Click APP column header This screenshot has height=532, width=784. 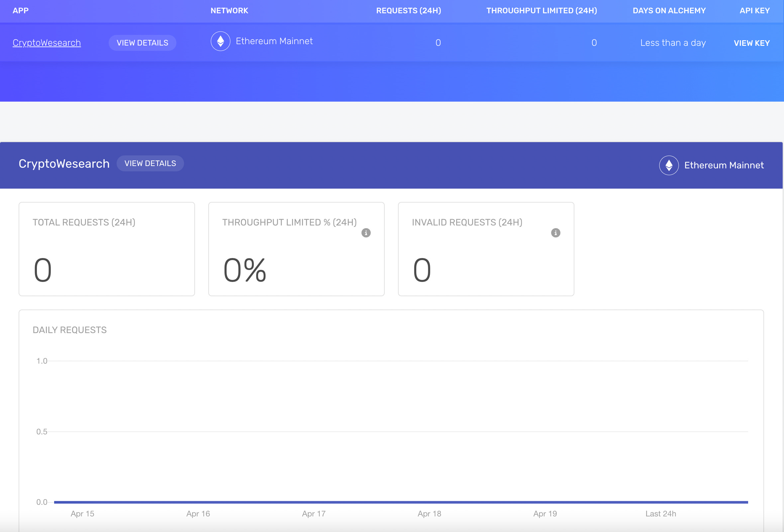21,10
